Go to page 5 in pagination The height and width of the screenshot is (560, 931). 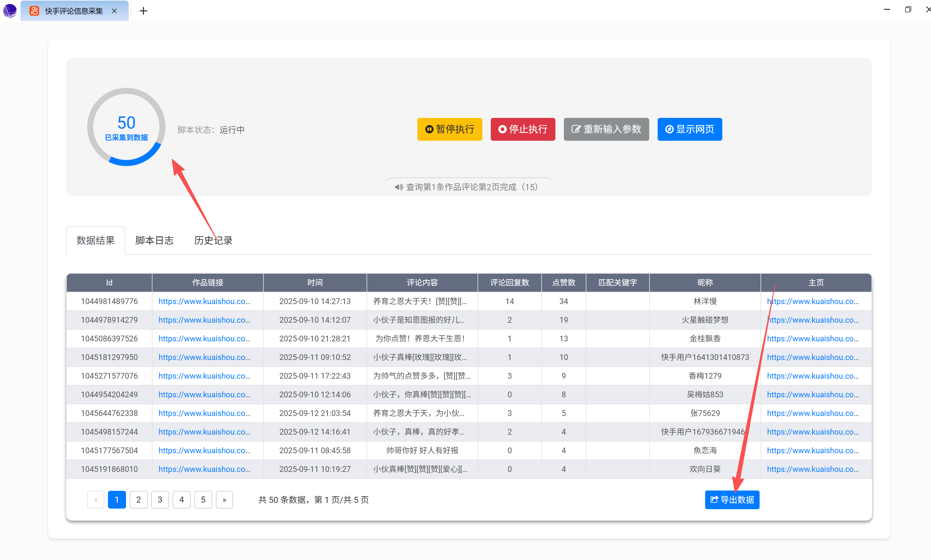(x=203, y=500)
